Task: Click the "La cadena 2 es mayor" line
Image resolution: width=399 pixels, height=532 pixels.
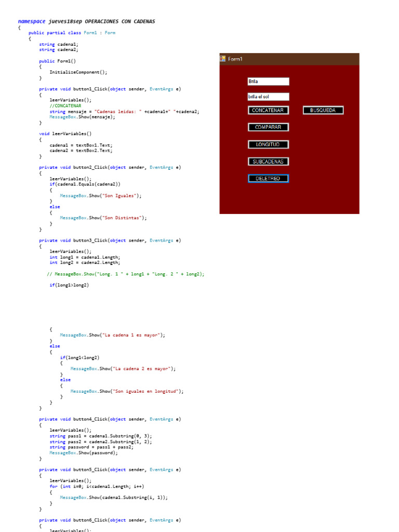Action: tap(123, 369)
